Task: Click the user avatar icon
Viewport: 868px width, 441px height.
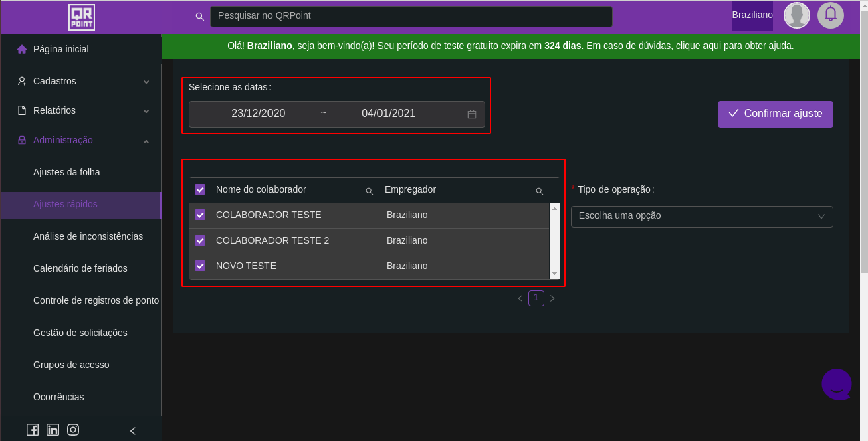Action: tap(796, 15)
